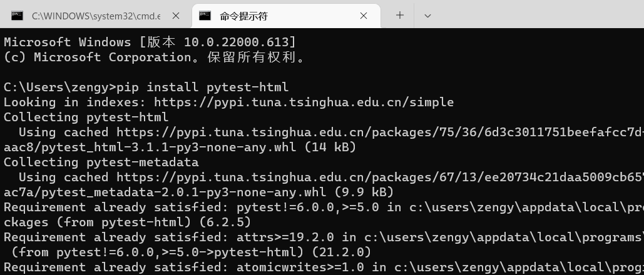Close the 命令提示符 tab
Image resolution: width=644 pixels, height=275 pixels.
tap(364, 16)
